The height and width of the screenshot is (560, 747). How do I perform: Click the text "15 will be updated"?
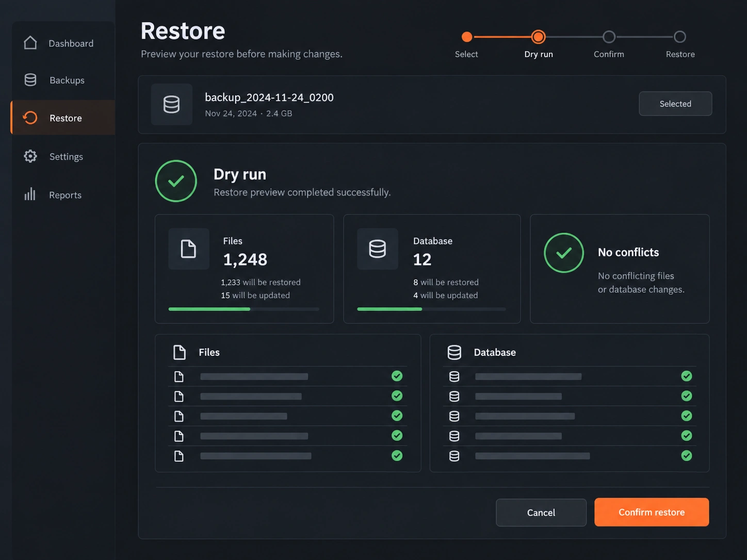click(x=255, y=295)
